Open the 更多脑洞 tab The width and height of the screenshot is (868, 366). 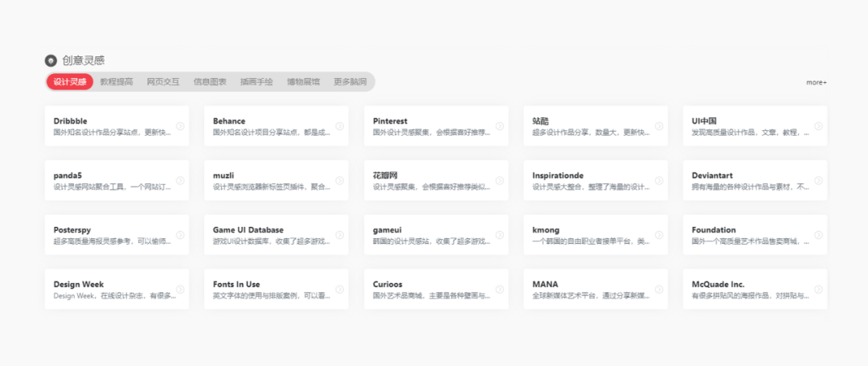350,82
